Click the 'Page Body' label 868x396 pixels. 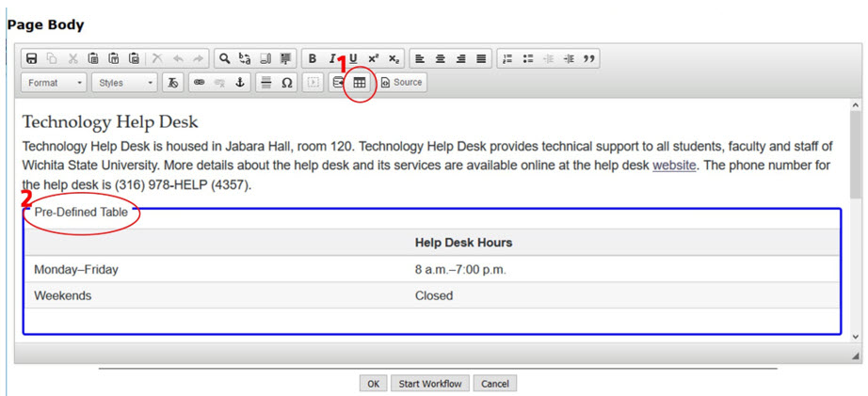pyautogui.click(x=45, y=24)
